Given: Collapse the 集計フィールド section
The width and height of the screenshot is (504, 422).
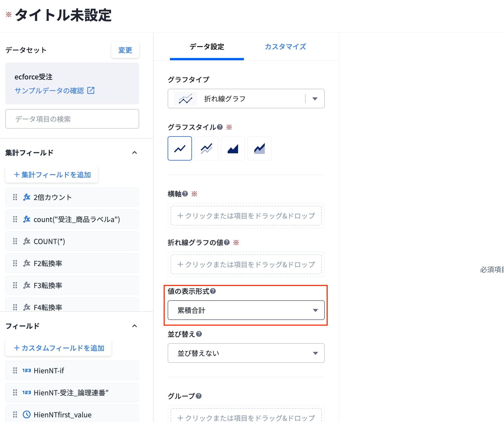Looking at the screenshot, I should click(135, 152).
